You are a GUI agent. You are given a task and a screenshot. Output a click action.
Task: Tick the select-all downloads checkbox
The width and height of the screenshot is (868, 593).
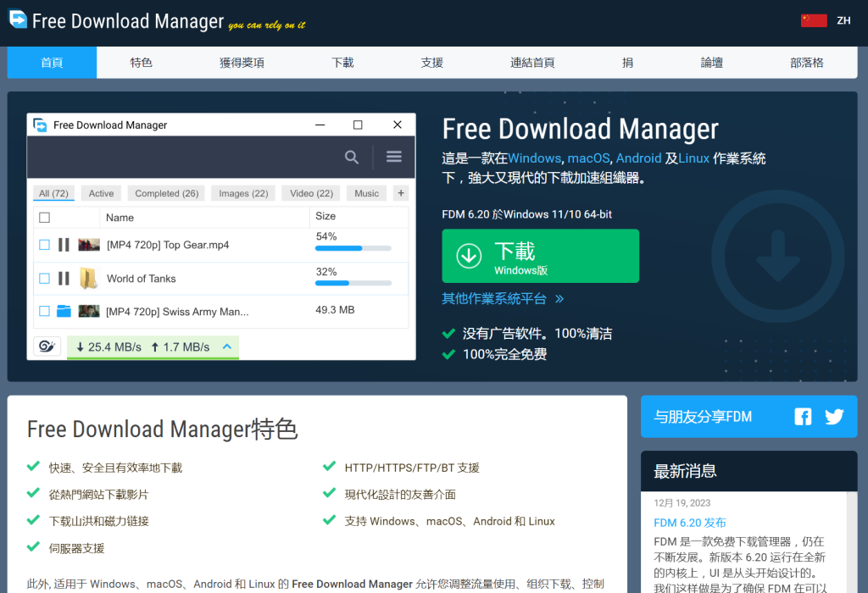pyautogui.click(x=44, y=216)
